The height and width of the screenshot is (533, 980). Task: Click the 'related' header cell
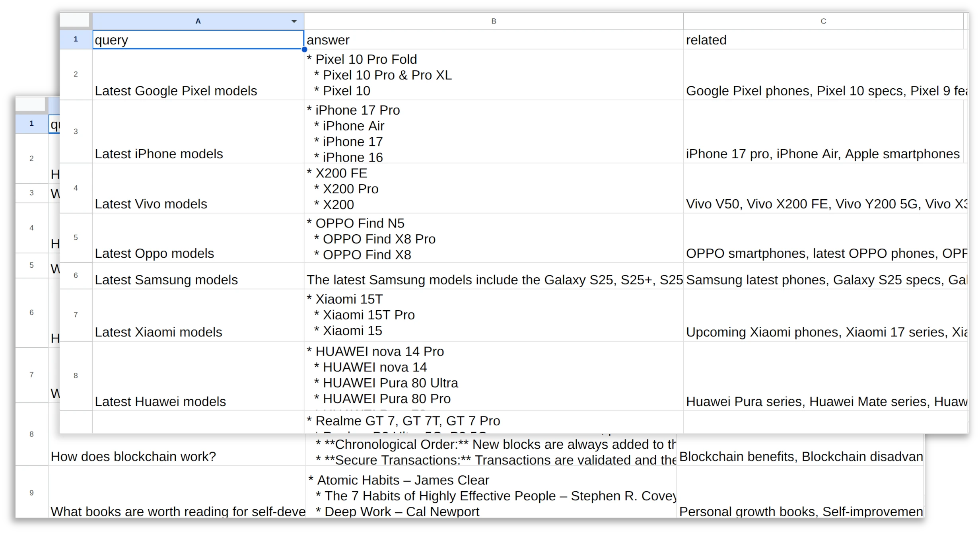pos(823,40)
